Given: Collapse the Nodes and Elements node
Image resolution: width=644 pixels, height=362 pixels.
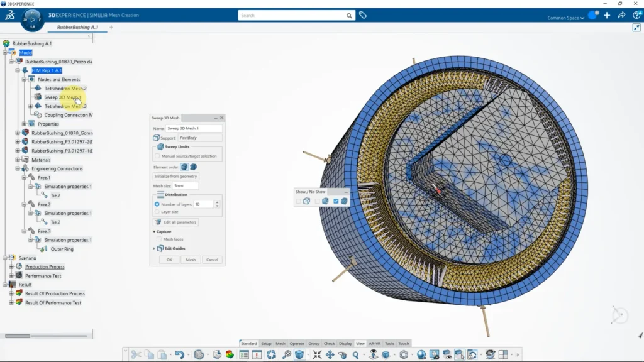Looking at the screenshot, I should [x=25, y=80].
